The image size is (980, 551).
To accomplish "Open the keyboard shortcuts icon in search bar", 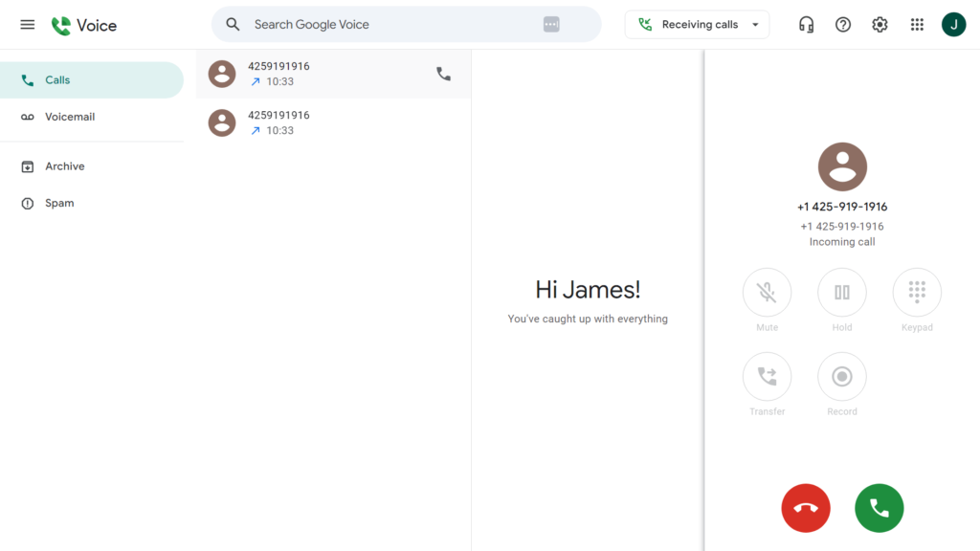I will (550, 23).
